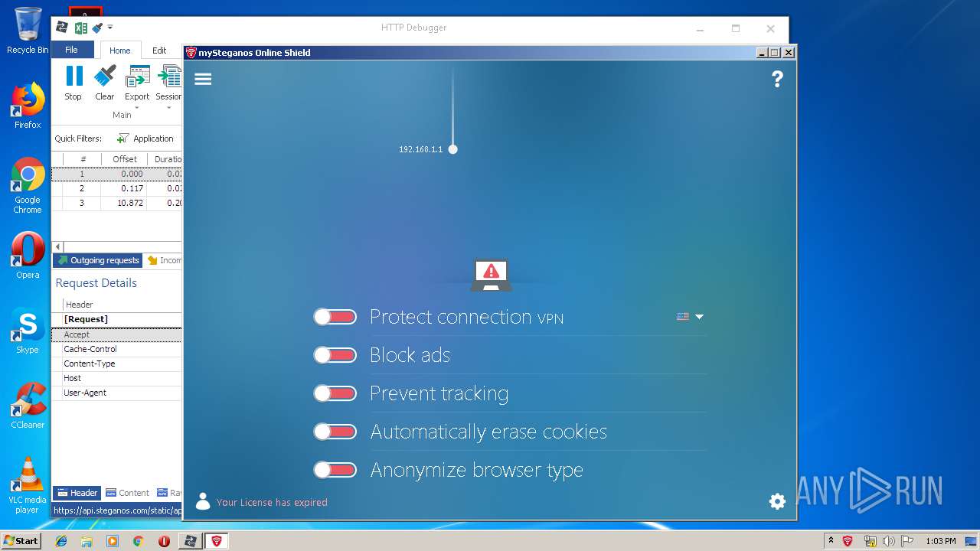
Task: Turn on Prevent tracking switch
Action: click(x=335, y=393)
